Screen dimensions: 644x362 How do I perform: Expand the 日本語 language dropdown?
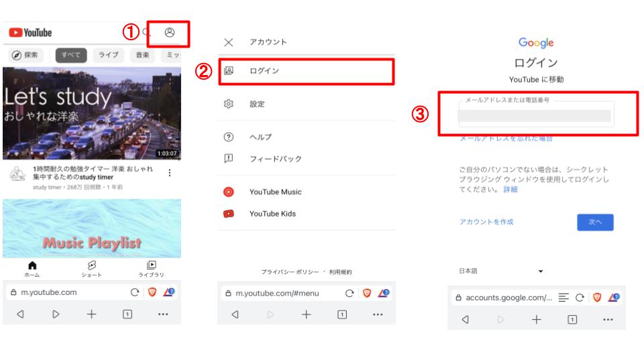coord(501,271)
